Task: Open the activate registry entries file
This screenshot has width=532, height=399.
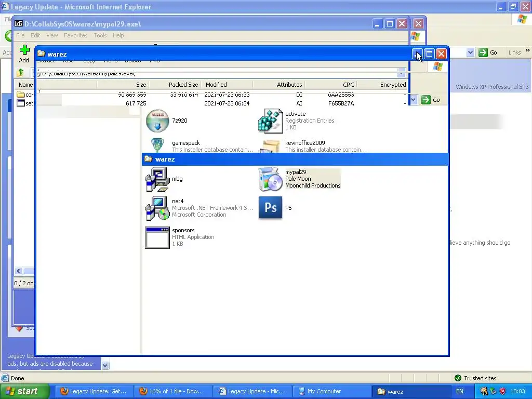Action: pos(270,121)
